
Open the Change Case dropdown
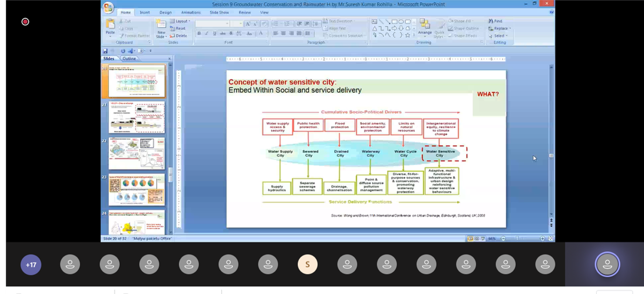[x=250, y=33]
